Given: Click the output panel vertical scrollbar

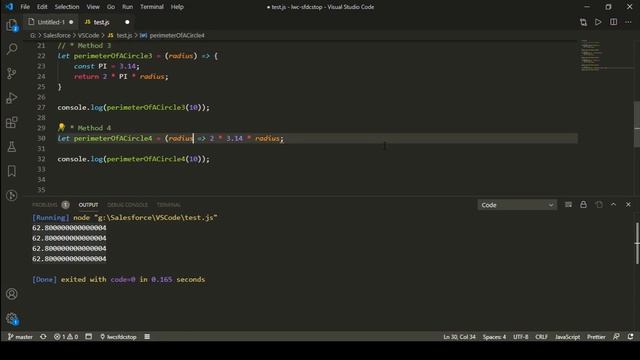Looking at the screenshot, I should [x=637, y=243].
